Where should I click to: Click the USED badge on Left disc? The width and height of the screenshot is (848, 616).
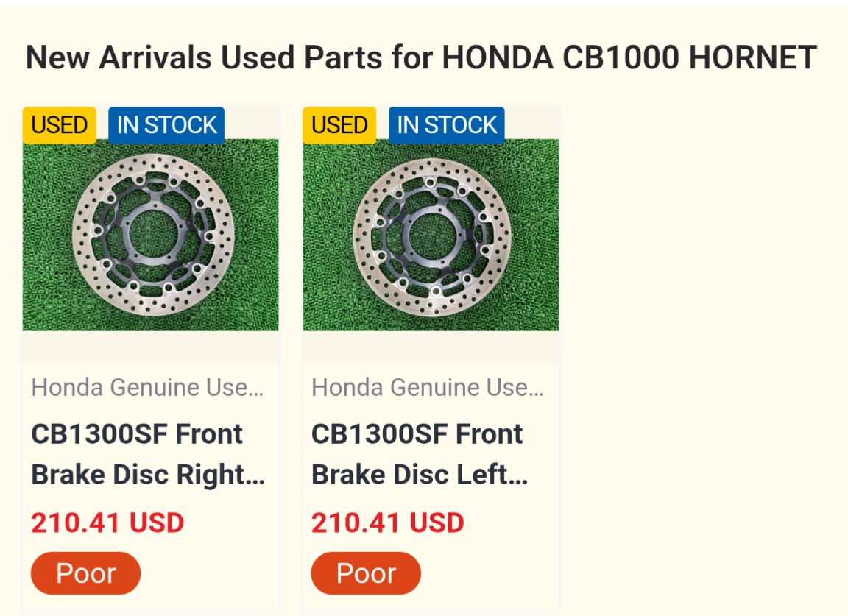click(x=339, y=125)
